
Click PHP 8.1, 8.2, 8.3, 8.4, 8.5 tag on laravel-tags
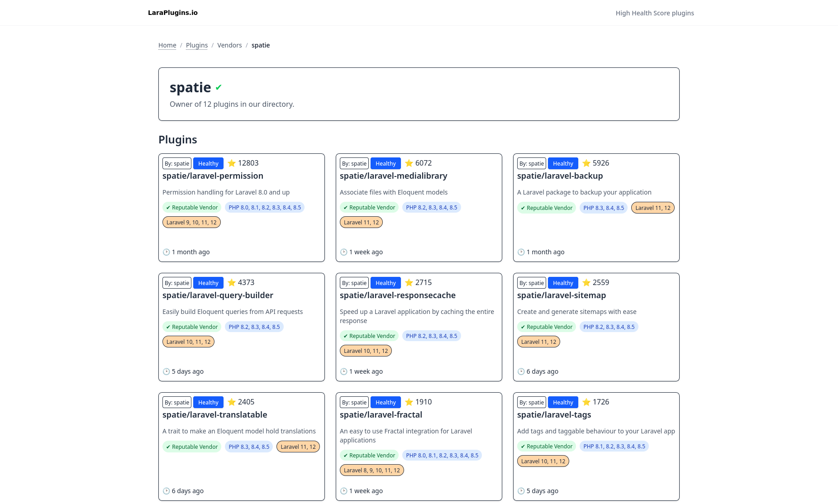[x=614, y=447]
